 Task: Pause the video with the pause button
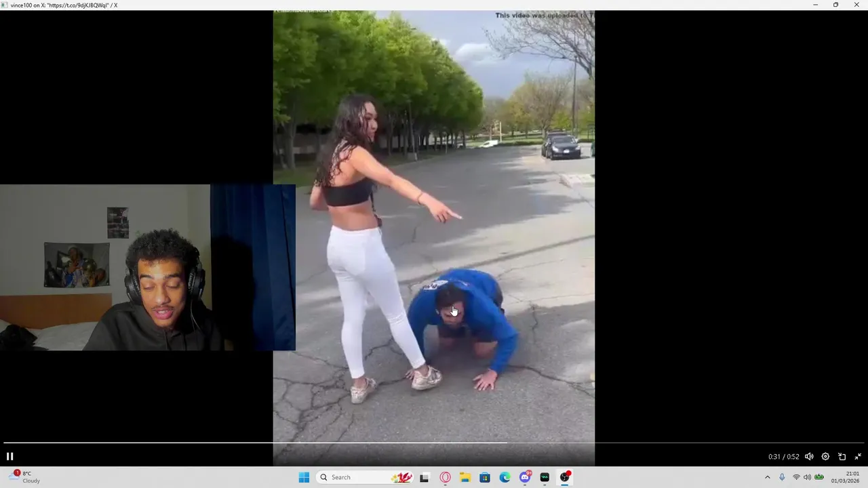(x=9, y=456)
